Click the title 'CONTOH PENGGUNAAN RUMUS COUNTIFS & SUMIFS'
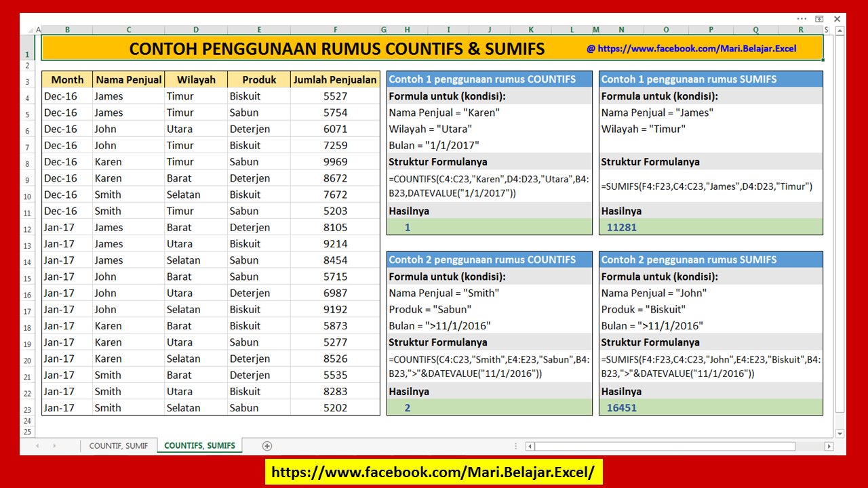 pyautogui.click(x=337, y=49)
